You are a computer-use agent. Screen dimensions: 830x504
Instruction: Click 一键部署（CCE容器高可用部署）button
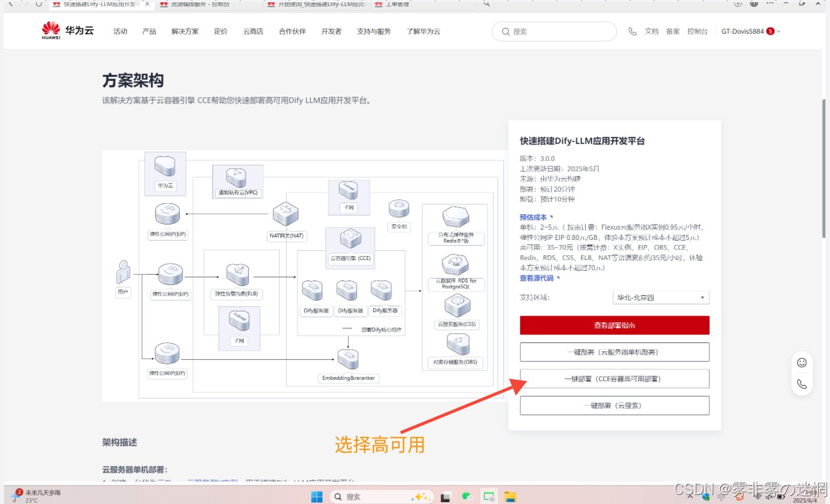pyautogui.click(x=614, y=379)
